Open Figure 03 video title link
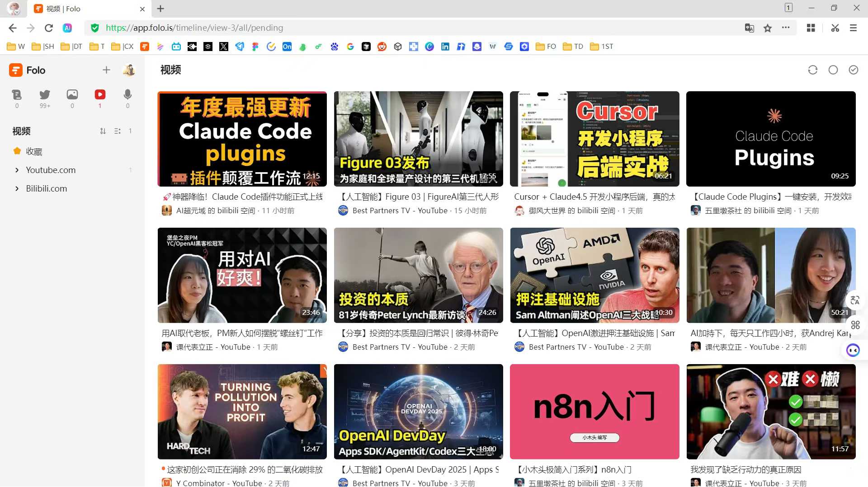Image resolution: width=868 pixels, height=487 pixels. click(x=418, y=197)
